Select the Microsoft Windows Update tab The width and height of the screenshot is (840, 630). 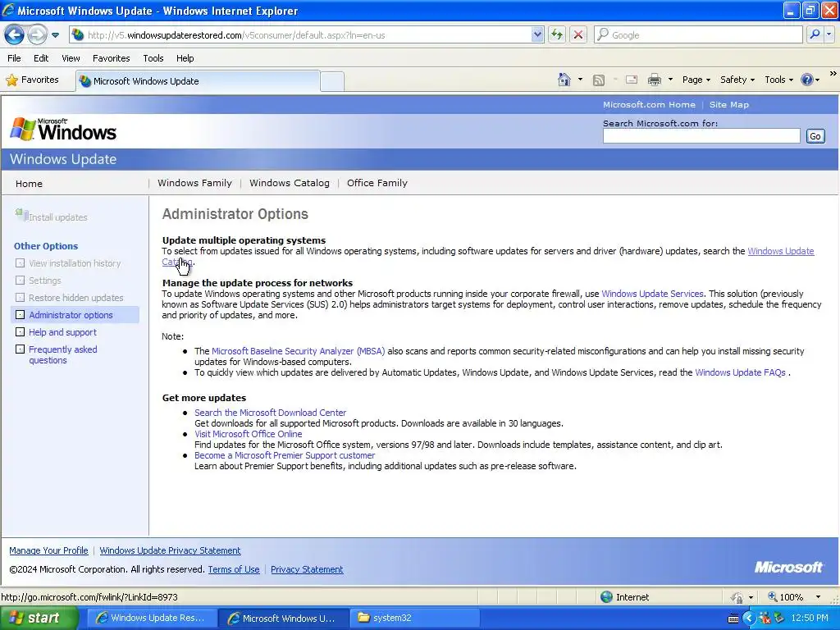click(x=199, y=81)
